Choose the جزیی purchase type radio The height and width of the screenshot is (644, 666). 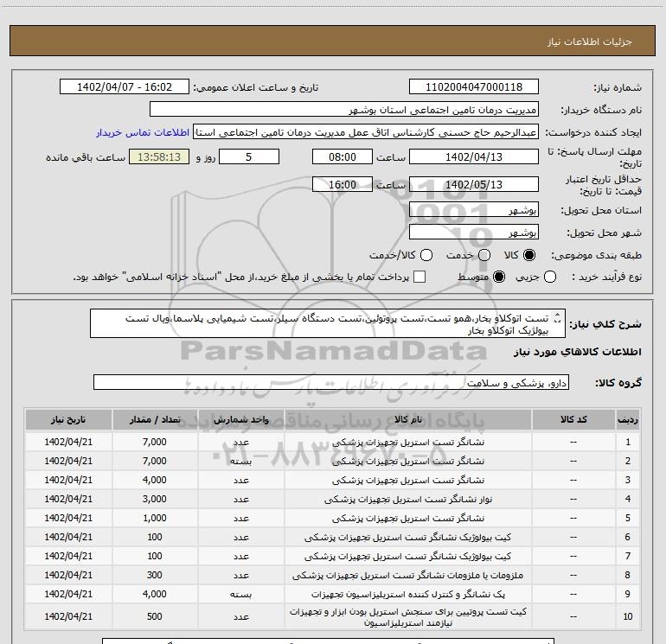click(x=550, y=277)
